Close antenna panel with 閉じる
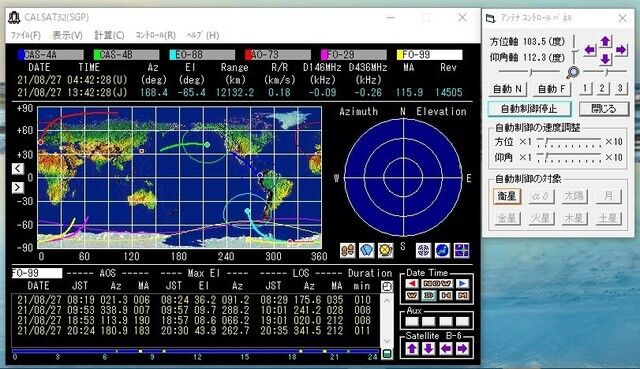This screenshot has width=640, height=369. click(x=604, y=109)
